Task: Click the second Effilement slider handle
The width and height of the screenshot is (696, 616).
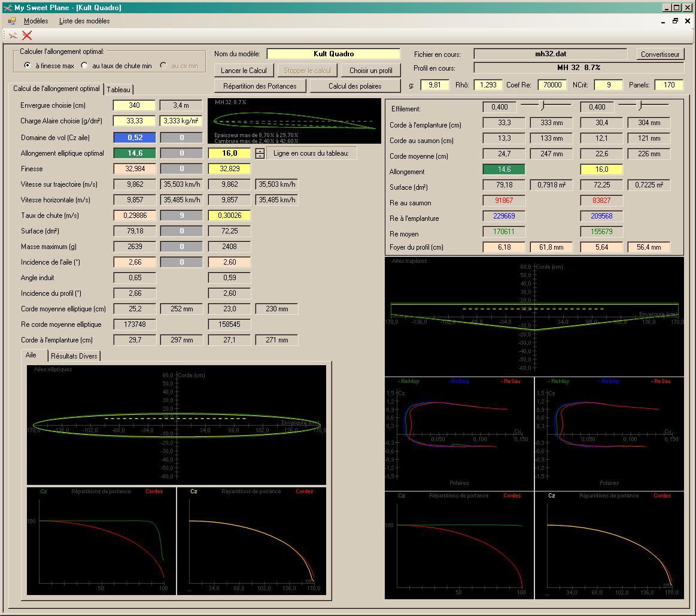Action: [x=640, y=106]
